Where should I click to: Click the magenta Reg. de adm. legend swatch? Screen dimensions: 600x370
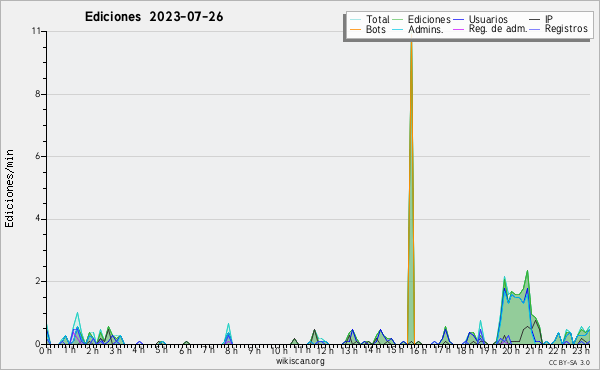(458, 29)
